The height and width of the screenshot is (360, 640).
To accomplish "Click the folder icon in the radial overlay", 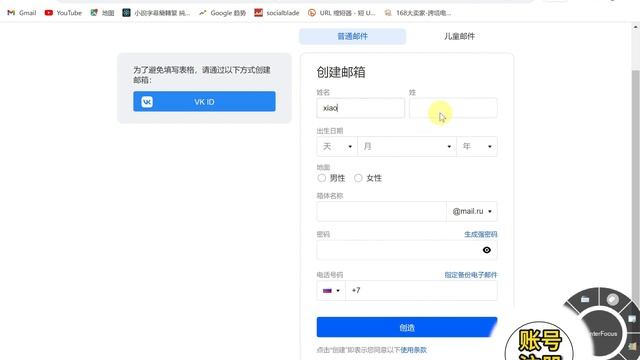I will coord(585,300).
